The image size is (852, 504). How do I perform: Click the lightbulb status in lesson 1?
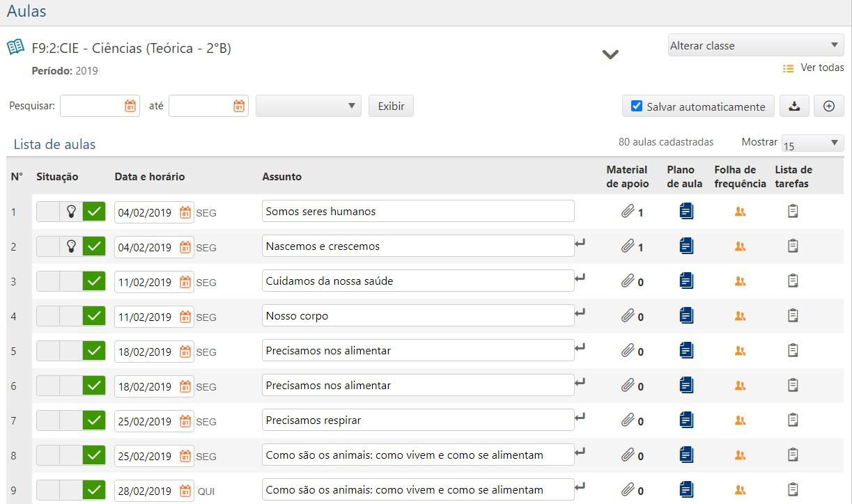tap(71, 212)
